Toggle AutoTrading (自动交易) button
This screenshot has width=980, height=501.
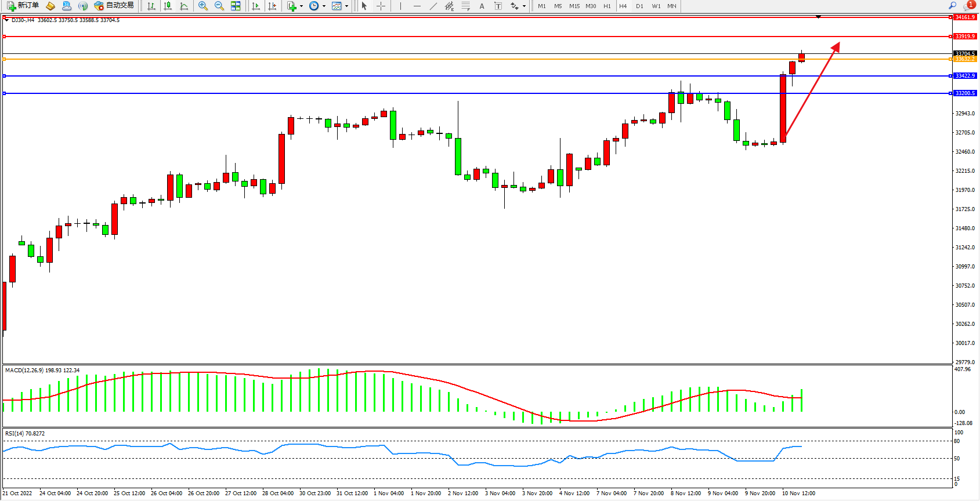pos(114,6)
